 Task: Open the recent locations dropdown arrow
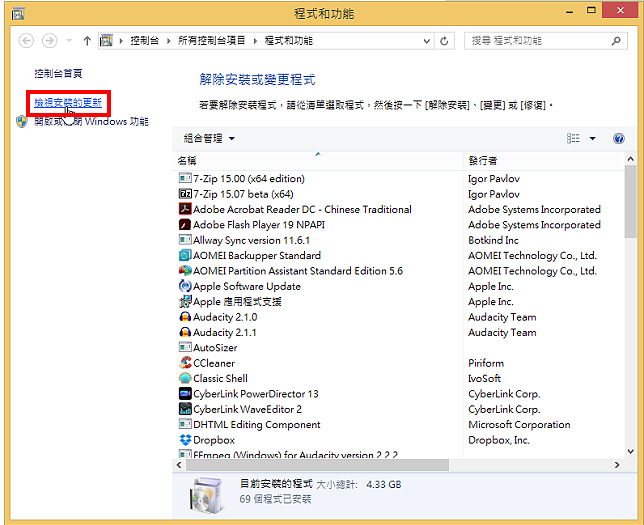tap(69, 41)
